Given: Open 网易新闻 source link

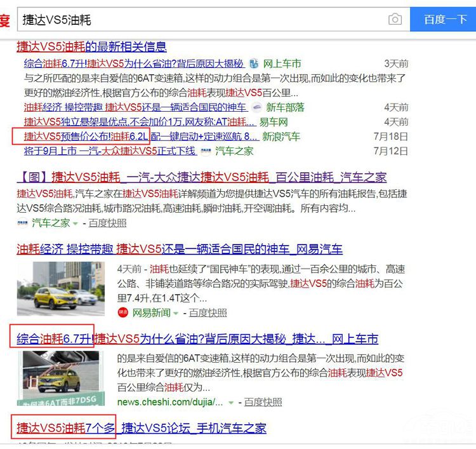Looking at the screenshot, I should [152, 312].
